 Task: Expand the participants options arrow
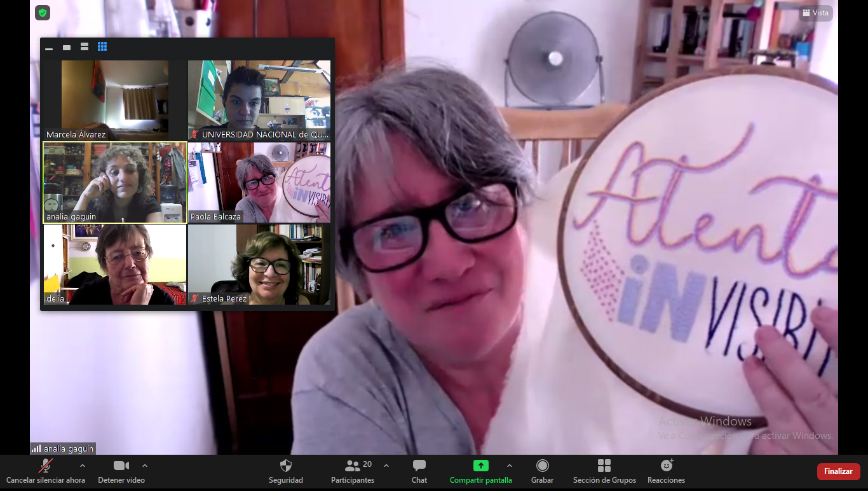click(386, 466)
